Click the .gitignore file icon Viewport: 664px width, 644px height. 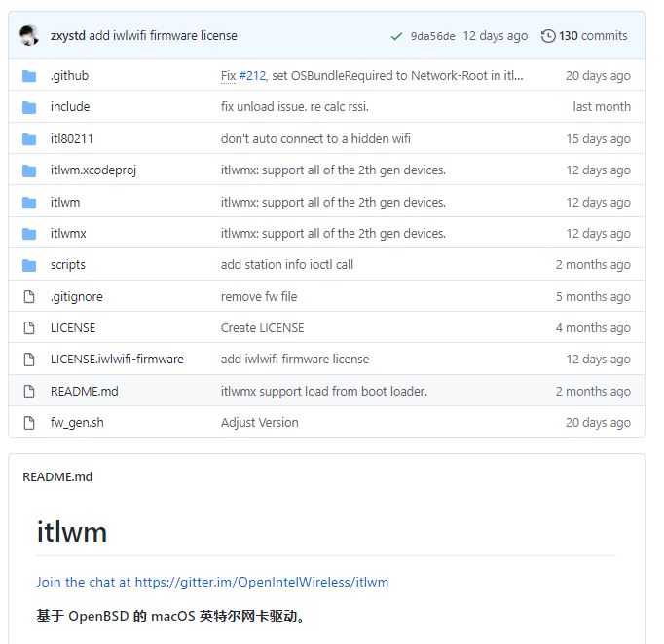coord(29,297)
